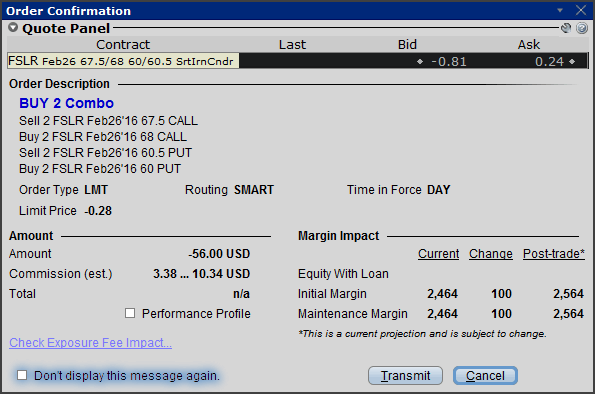Click the Ask column header
Viewport: 595px width, 394px height.
point(529,44)
